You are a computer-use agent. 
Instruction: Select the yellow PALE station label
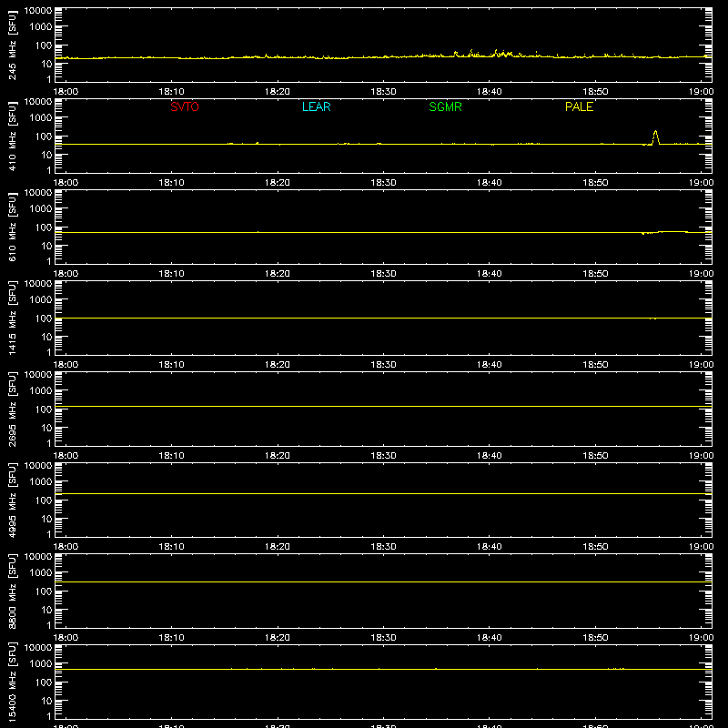point(579,106)
